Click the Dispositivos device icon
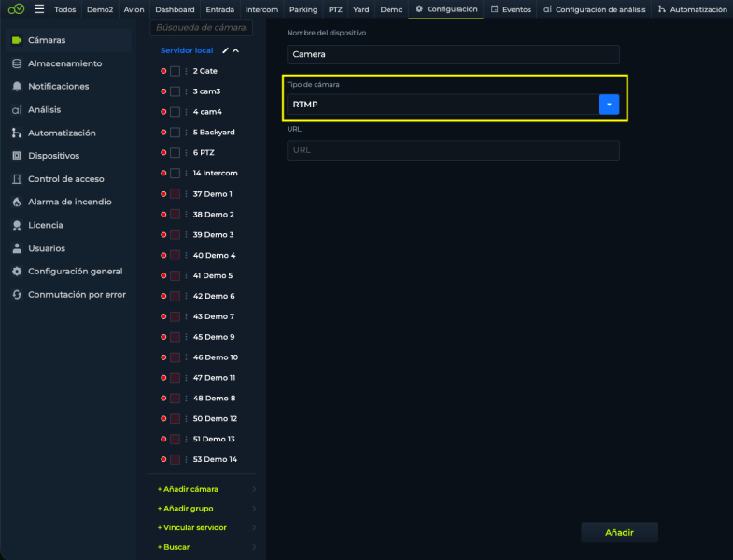Viewport: 733px width, 560px height. tap(17, 156)
